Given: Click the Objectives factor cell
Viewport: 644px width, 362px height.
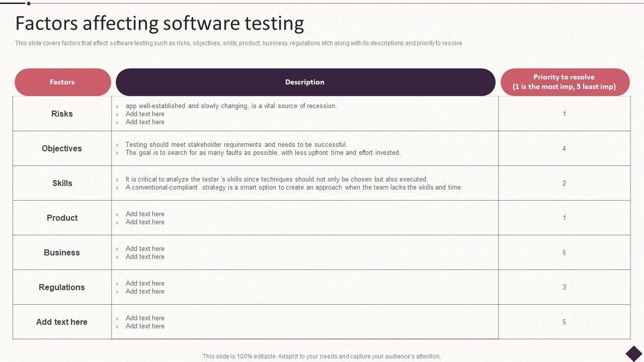Looking at the screenshot, I should 62,148.
